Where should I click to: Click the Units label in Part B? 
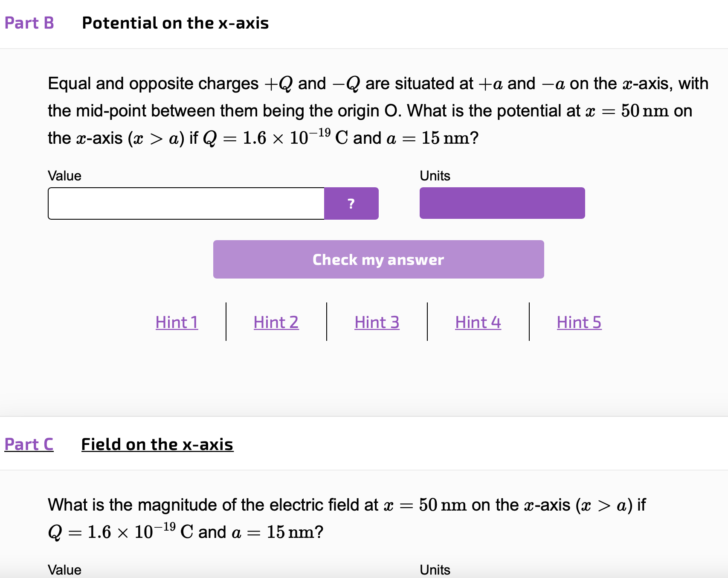pyautogui.click(x=435, y=175)
